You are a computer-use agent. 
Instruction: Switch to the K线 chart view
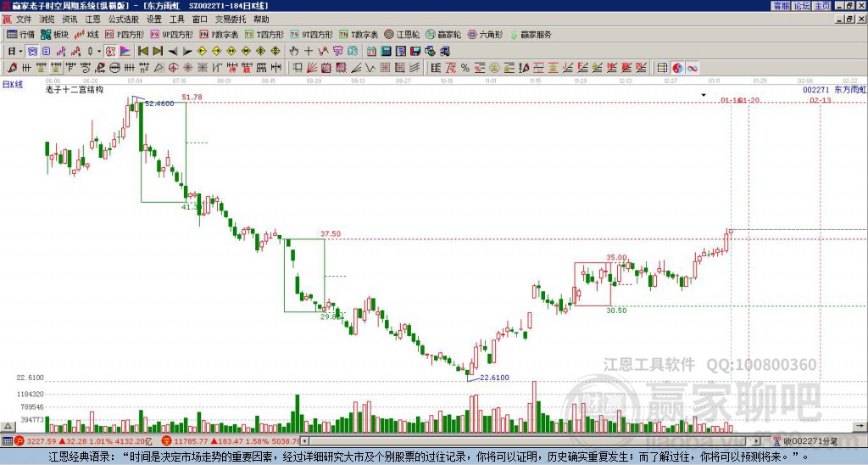87,34
